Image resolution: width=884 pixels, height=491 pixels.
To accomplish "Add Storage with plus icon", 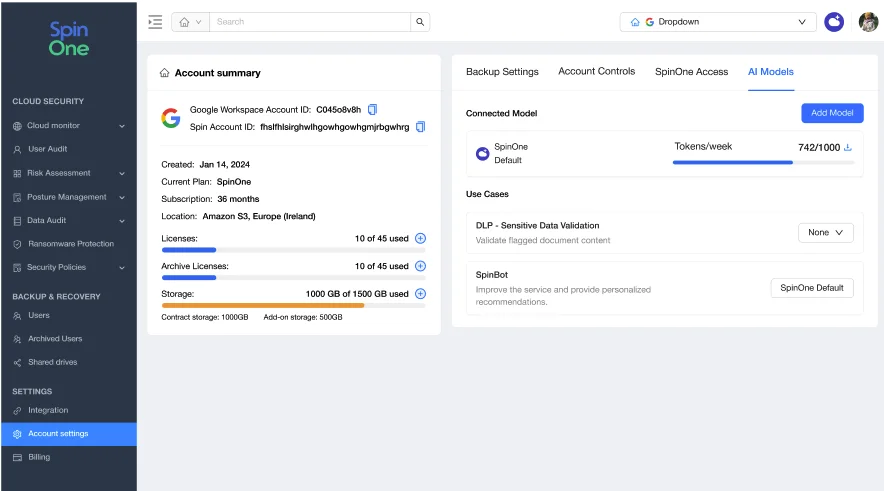I will [421, 294].
